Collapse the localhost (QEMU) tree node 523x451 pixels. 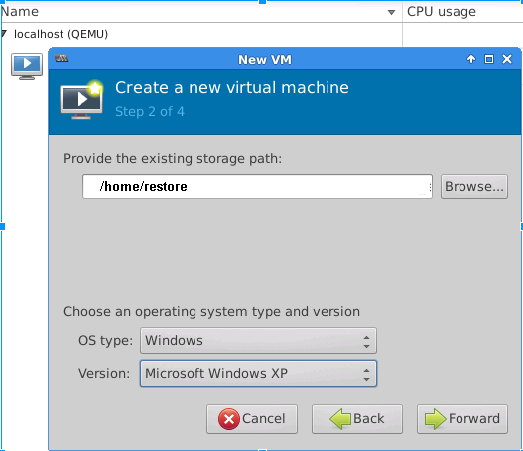pos(4,33)
